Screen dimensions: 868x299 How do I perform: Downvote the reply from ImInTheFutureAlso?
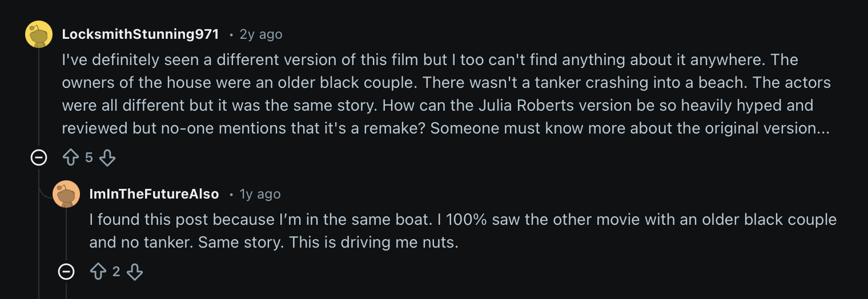[135, 272]
